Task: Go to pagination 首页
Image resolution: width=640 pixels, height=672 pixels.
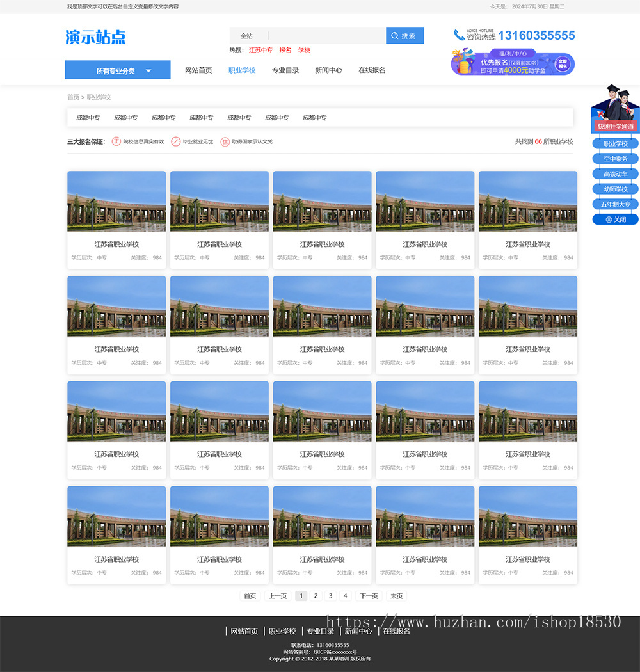Action: coord(250,596)
